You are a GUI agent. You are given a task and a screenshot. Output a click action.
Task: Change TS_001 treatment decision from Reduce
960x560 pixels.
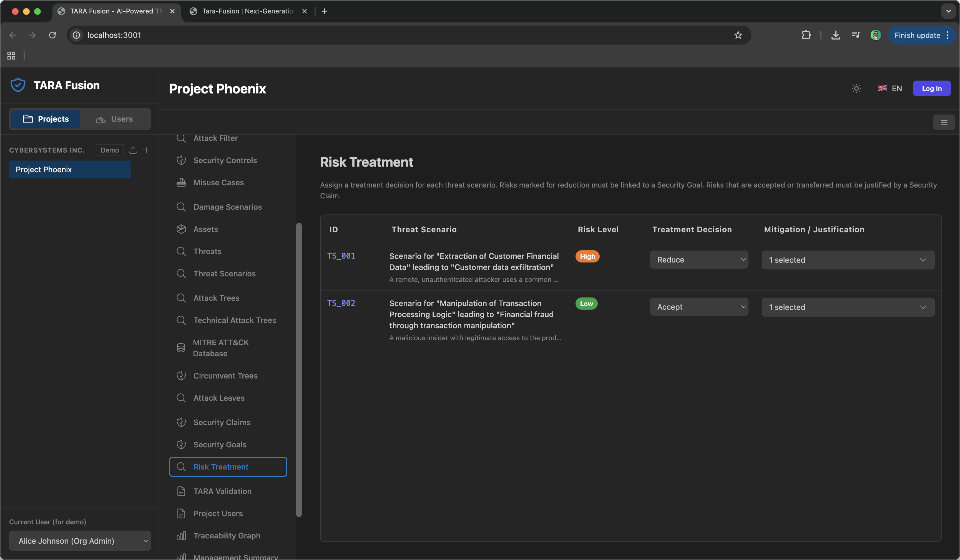point(699,259)
